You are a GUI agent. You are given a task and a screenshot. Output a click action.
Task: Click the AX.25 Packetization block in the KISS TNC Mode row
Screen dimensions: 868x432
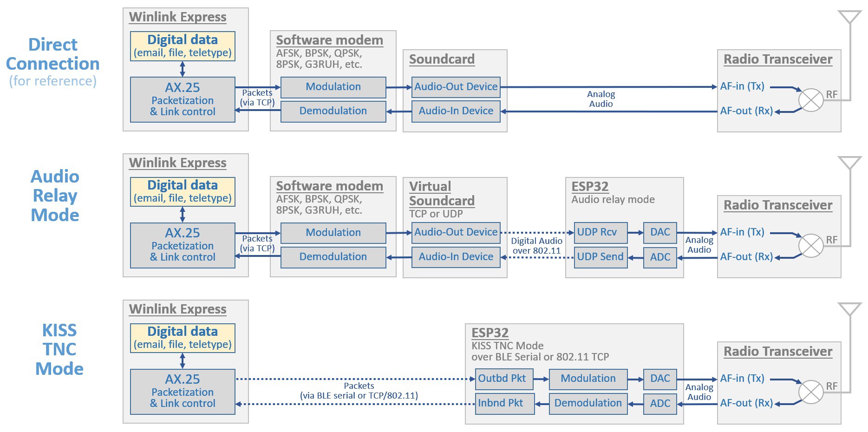coord(183,392)
